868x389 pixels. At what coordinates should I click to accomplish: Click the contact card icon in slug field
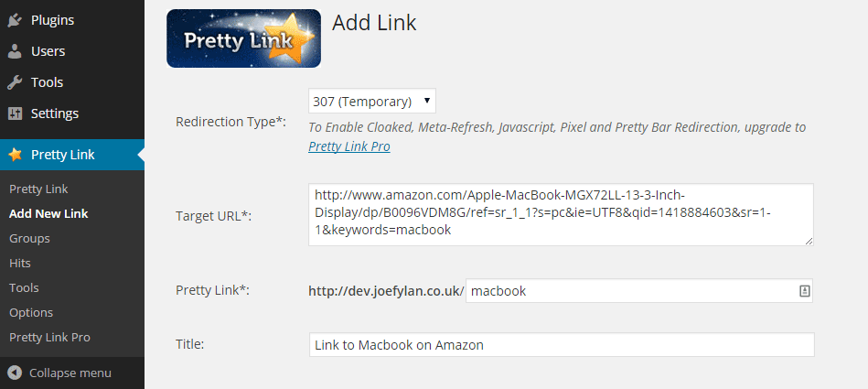coord(805,291)
